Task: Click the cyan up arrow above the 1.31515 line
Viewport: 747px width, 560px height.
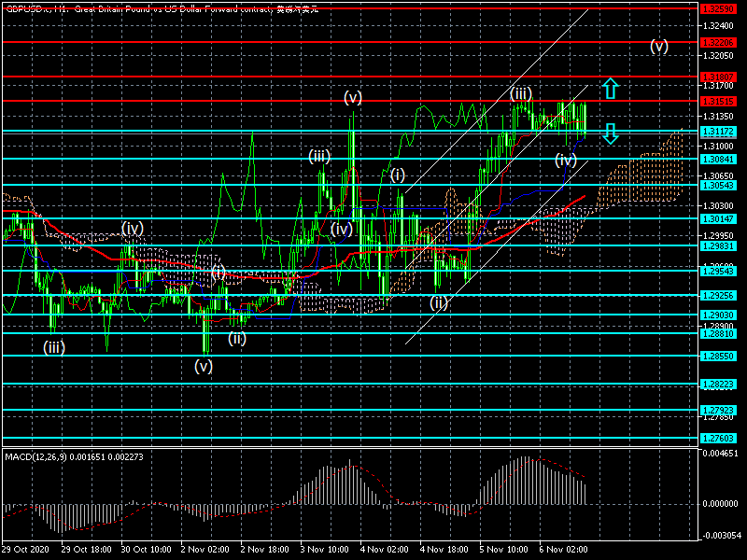Action: [x=611, y=89]
